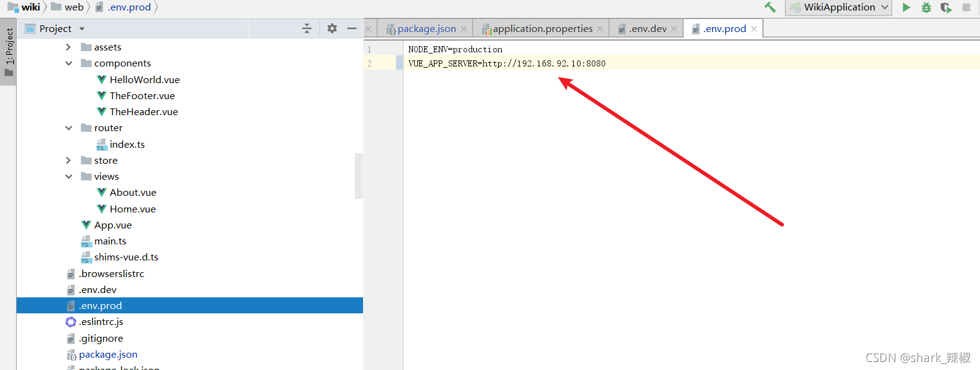Image resolution: width=980 pixels, height=370 pixels.
Task: Click the Project tree vertical scrollbar
Action: click(x=359, y=176)
